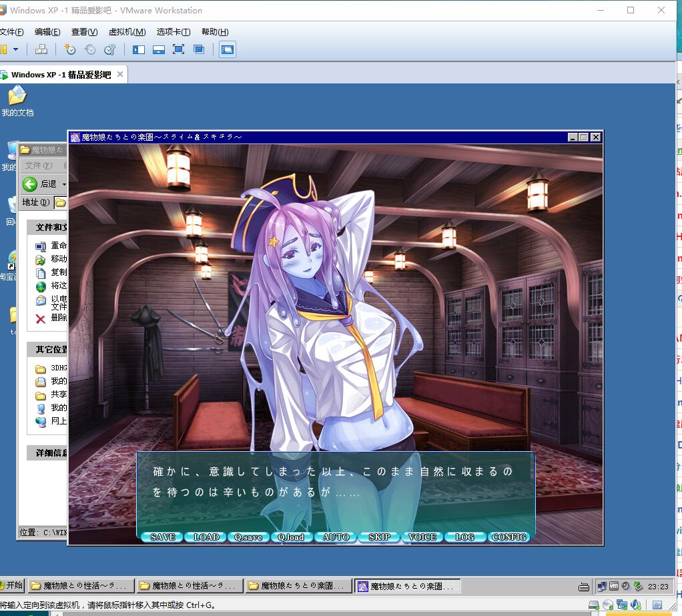
Task: Open the power options dropdown arrow
Action: pyautogui.click(x=15, y=49)
